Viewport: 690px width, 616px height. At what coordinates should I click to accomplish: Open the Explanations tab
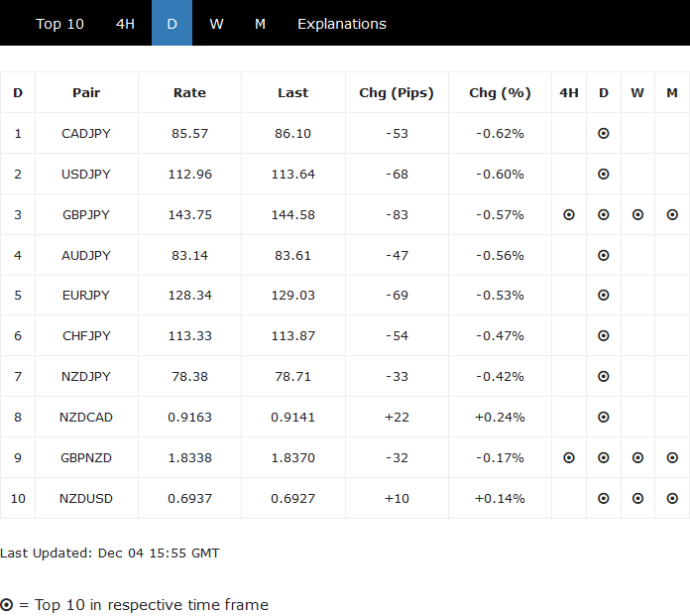click(x=342, y=24)
